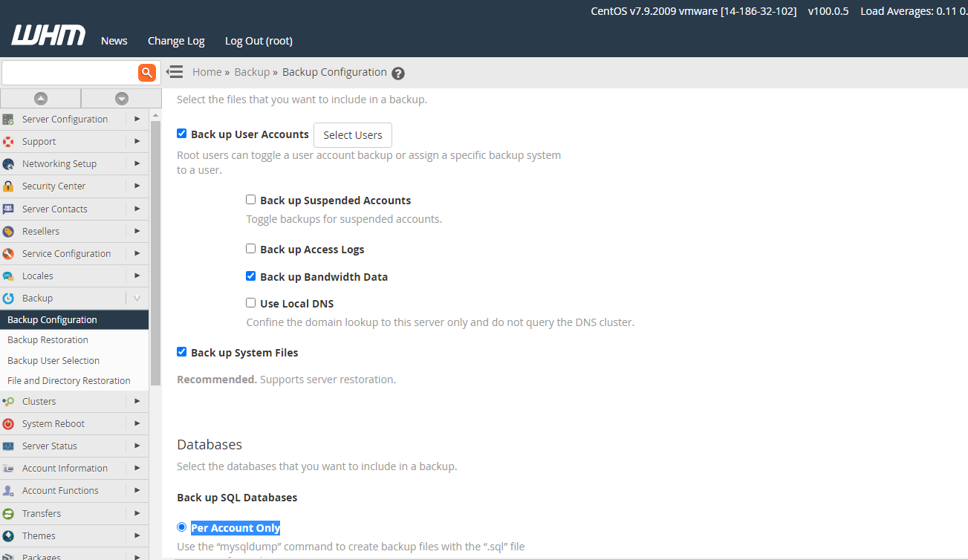Collapse the Backup section chevron
Viewport: 968px width, 560px height.
137,299
